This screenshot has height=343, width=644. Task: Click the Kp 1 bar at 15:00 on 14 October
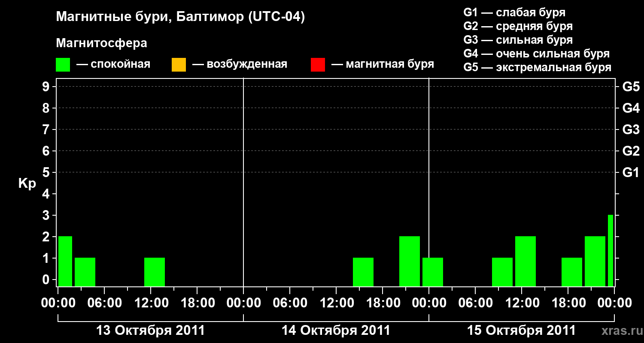pos(363,272)
